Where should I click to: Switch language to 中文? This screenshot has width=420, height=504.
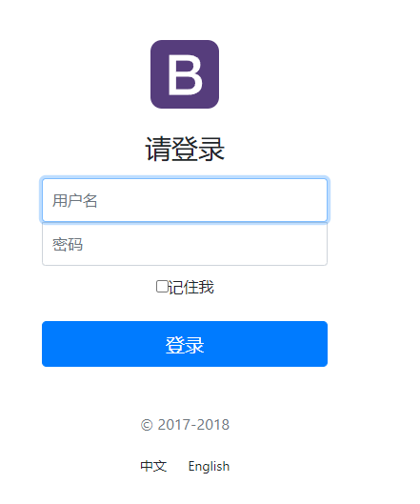[x=153, y=466]
